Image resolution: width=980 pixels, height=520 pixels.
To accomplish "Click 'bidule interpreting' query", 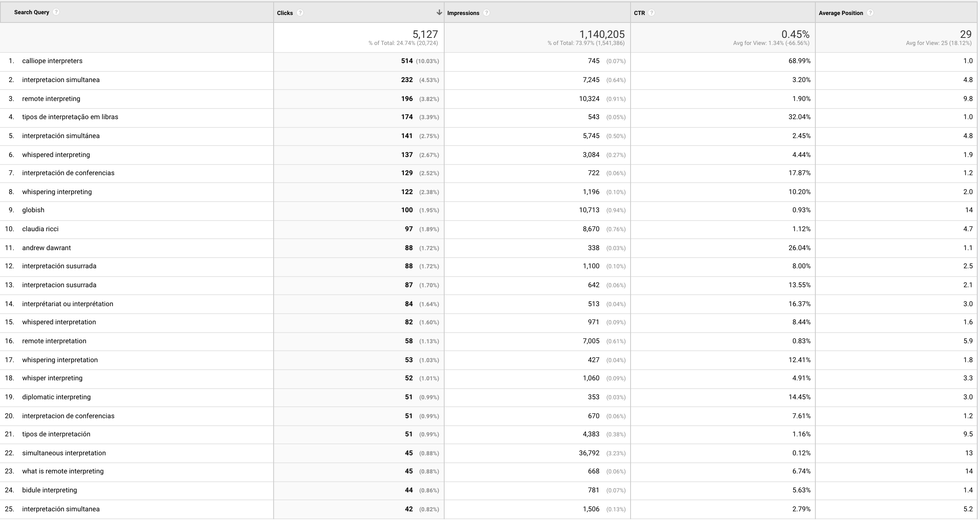I will point(49,490).
